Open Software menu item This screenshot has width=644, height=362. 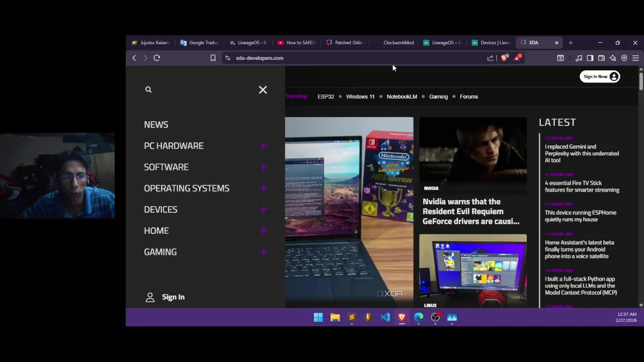pos(166,167)
